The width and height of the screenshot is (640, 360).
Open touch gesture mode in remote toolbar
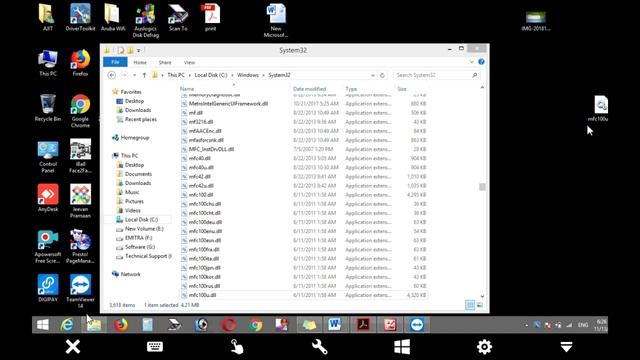click(237, 347)
